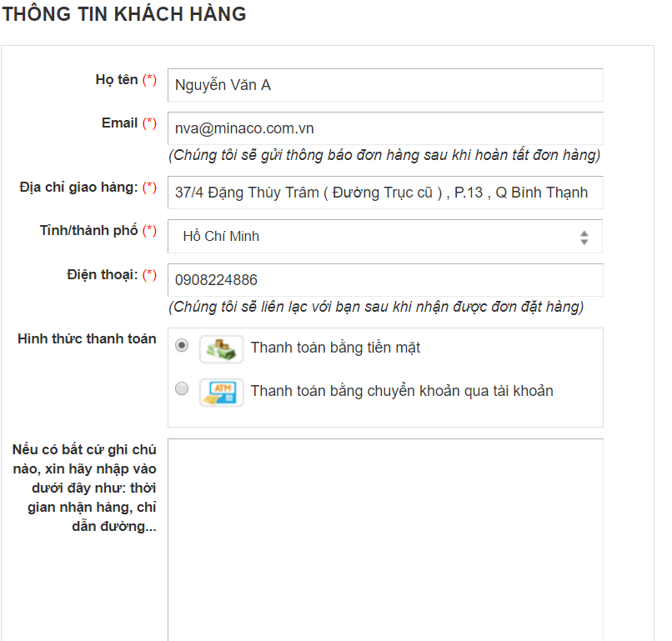672x641 pixels.
Task: Select the Thanh toán bằng tiền mặt radio button
Action: point(182,345)
